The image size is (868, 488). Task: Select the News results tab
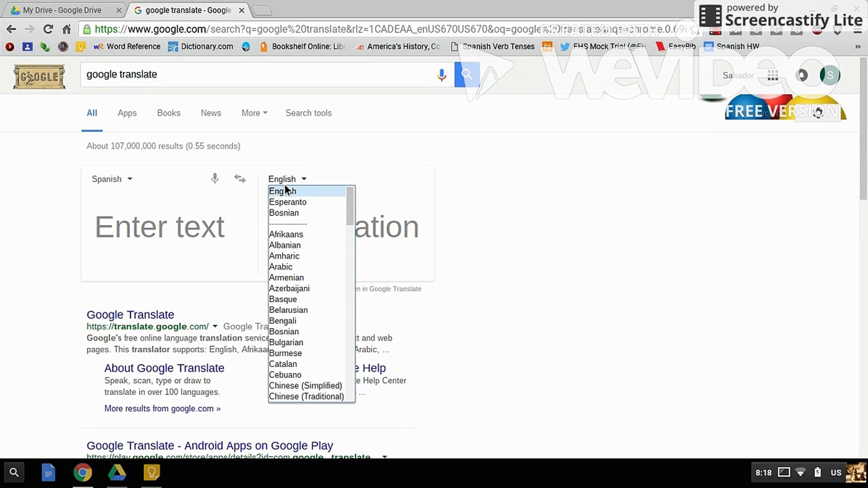[x=211, y=113]
